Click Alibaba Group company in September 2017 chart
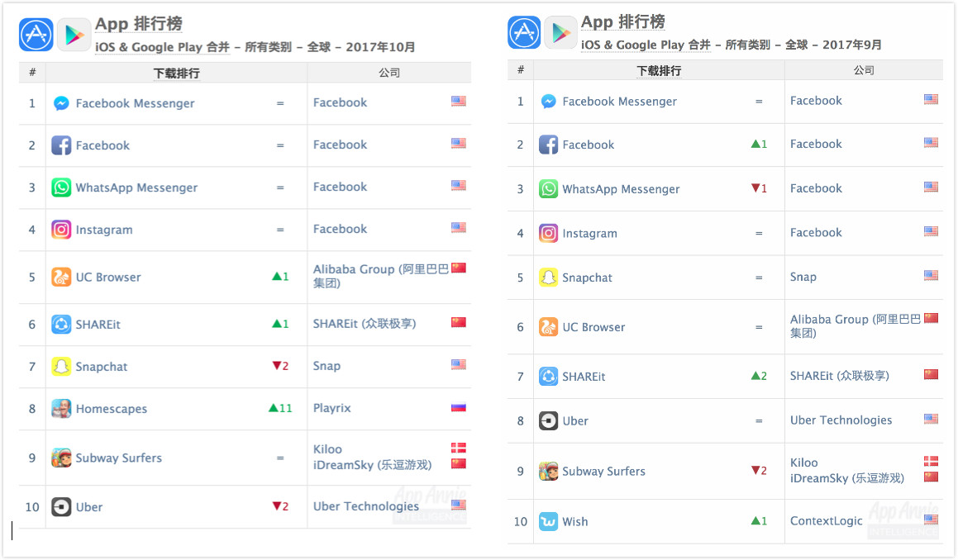 [x=856, y=326]
